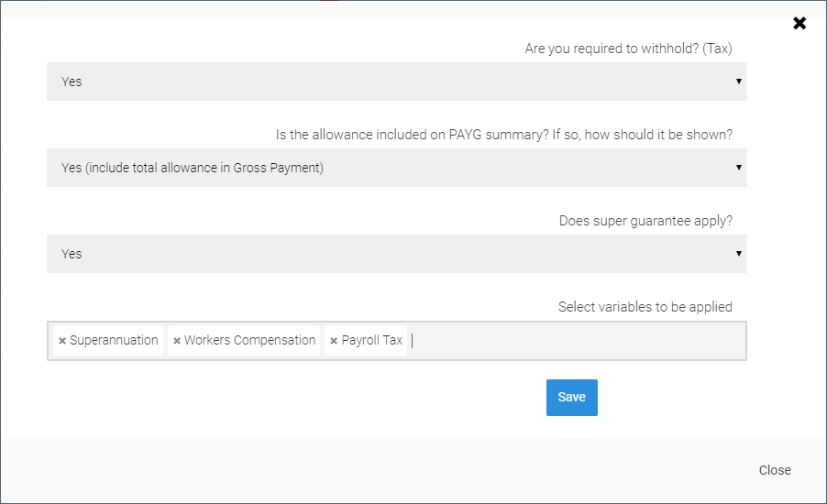Select the Superannuation variable chip text
The width and height of the screenshot is (827, 504).
[x=114, y=340]
